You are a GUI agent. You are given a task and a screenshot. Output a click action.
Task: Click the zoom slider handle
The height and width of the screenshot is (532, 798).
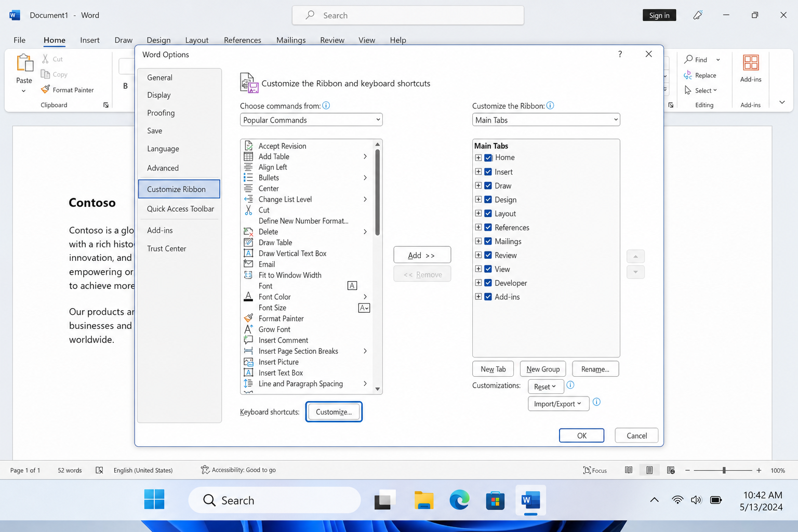[724, 470]
